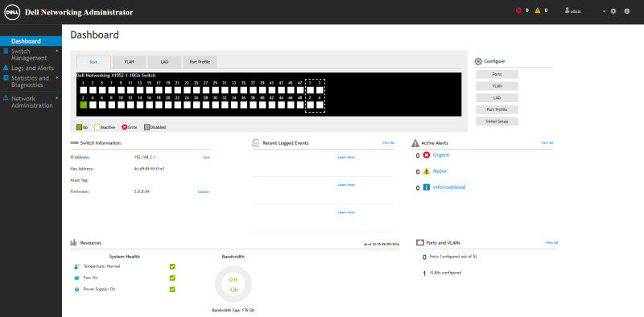Viewport: 644px width, 317px height.
Task: Select the green port 2 on switch
Action: point(84,105)
